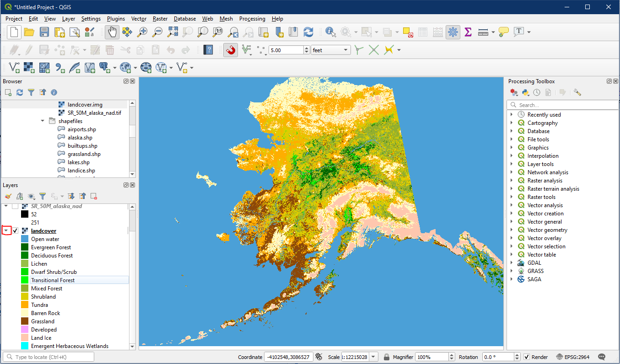The height and width of the screenshot is (364, 620).
Task: Toggle the Render checkbox in status bar
Action: (527, 357)
